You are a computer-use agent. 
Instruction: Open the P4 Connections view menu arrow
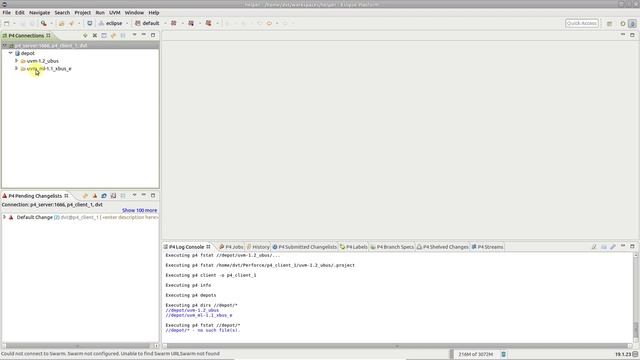(x=134, y=35)
